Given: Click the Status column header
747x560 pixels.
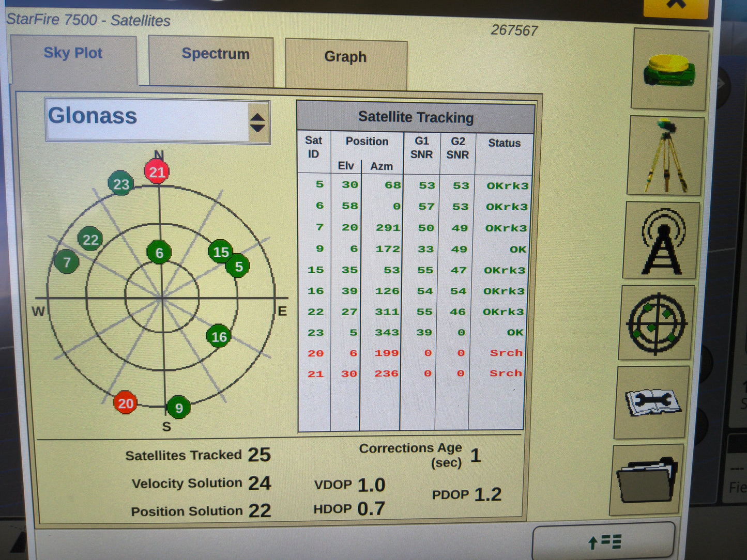Looking at the screenshot, I should 504,143.
